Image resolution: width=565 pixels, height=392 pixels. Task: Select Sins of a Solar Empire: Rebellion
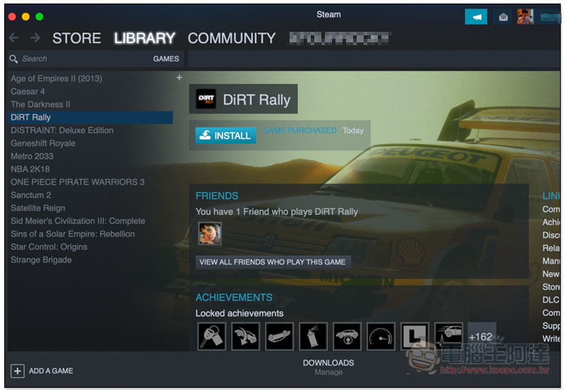[73, 234]
